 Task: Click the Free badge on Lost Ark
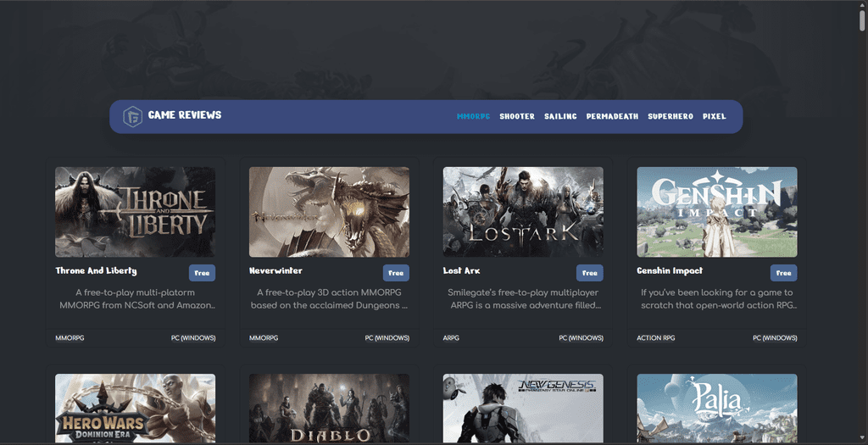pyautogui.click(x=590, y=273)
